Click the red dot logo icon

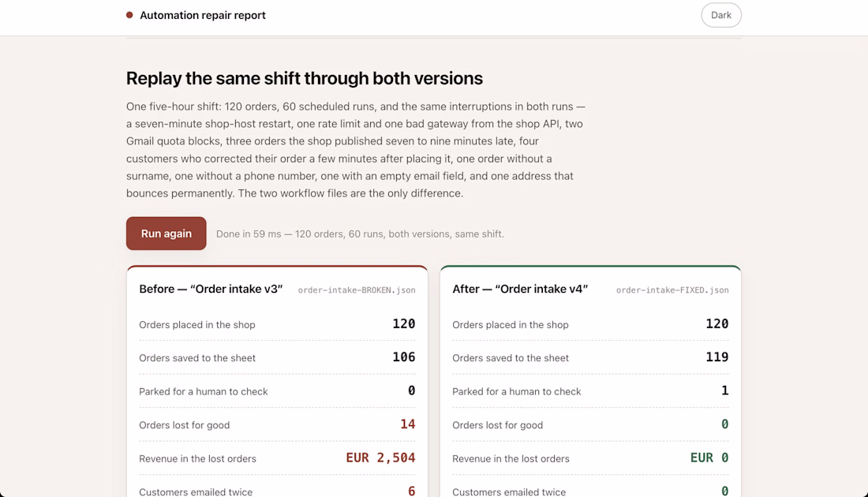coord(129,15)
